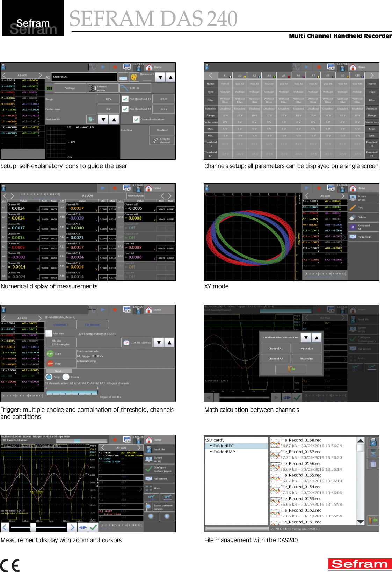392x572 pixels.
Task: Click the right chevron in Channels setup header
Action: [372, 75]
